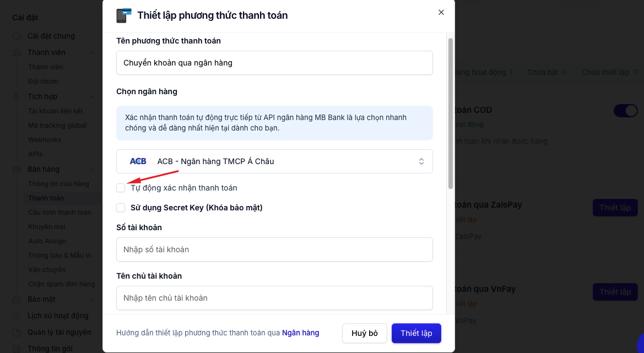Enable Tự động xác nhận thanh toán checkbox
The height and width of the screenshot is (353, 644).
(x=121, y=188)
